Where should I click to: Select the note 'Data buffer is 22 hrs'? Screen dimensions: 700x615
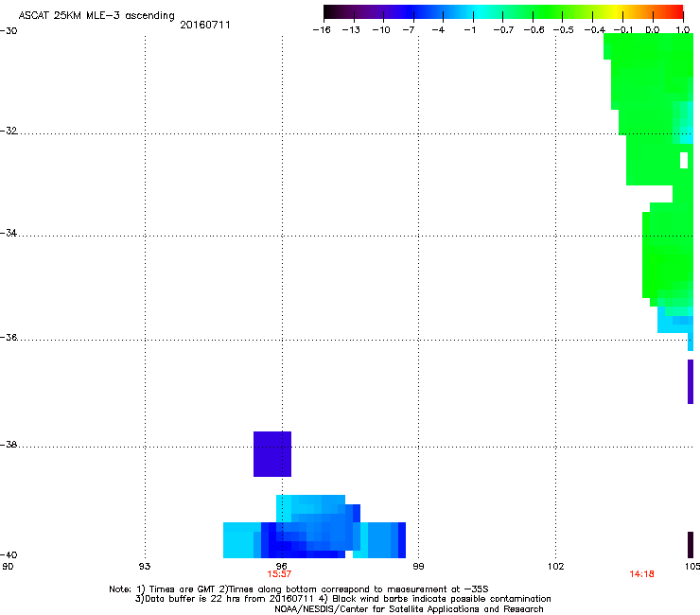point(194,599)
